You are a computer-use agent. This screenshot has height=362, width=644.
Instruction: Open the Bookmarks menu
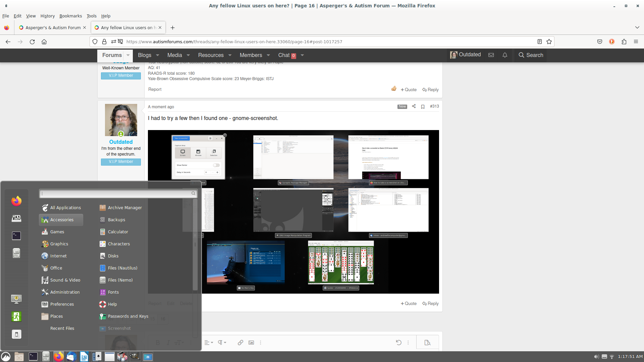click(70, 16)
